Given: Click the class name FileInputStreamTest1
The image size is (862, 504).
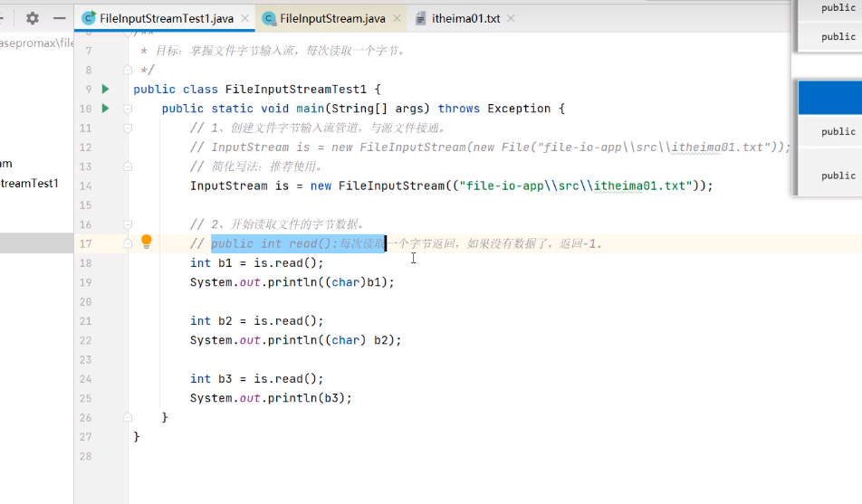Looking at the screenshot, I should coord(296,89).
